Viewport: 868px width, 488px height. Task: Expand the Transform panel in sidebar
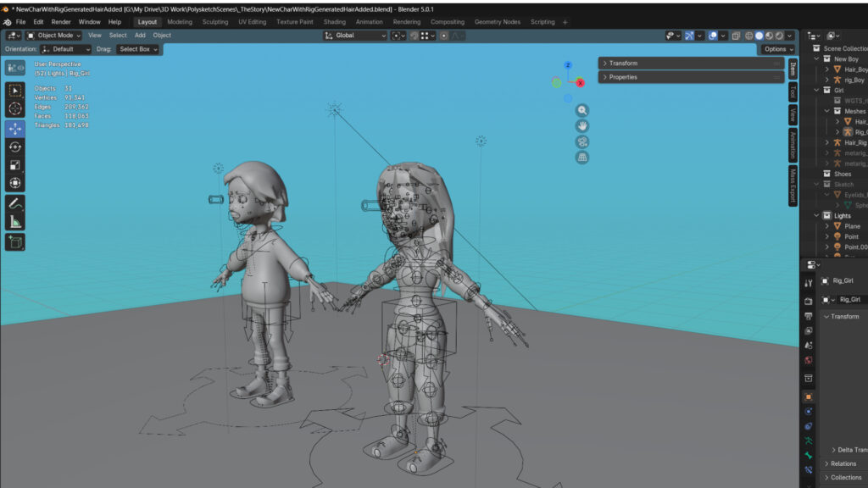[x=623, y=64]
